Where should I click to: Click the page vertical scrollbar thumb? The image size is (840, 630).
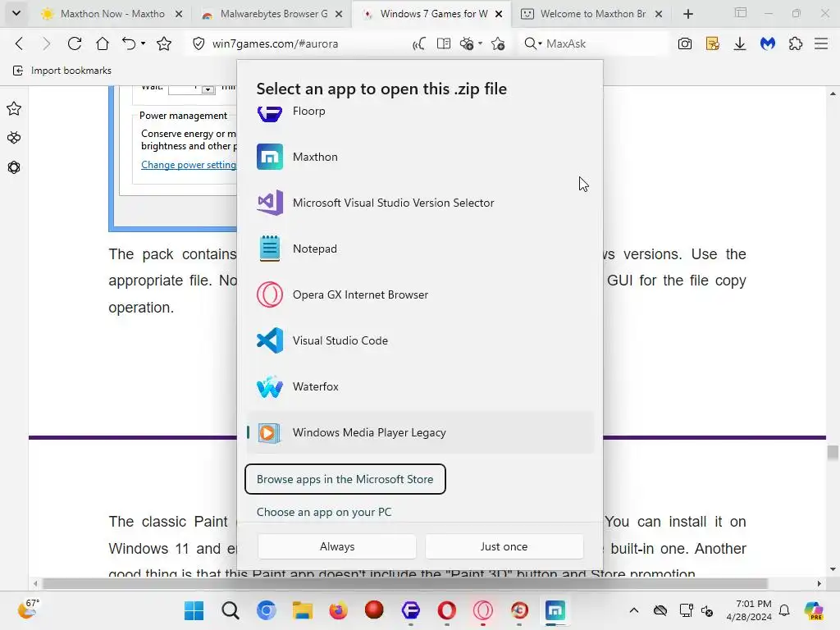pos(833,453)
